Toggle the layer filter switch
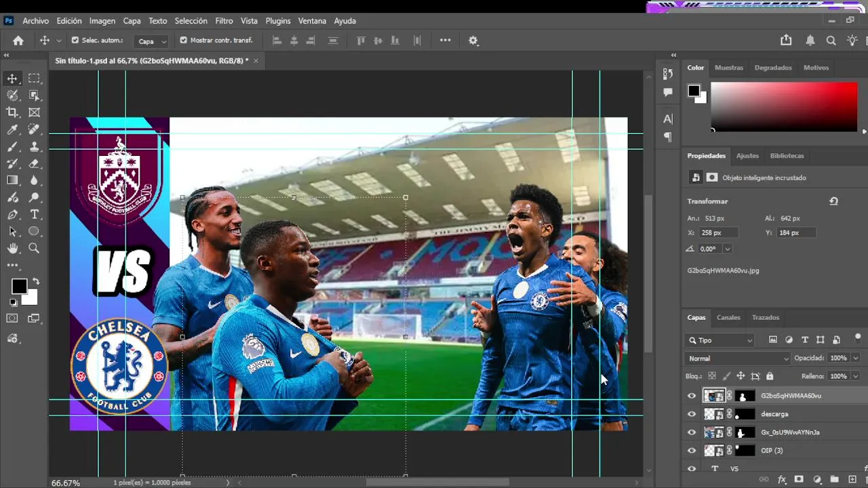The height and width of the screenshot is (488, 868). click(858, 338)
